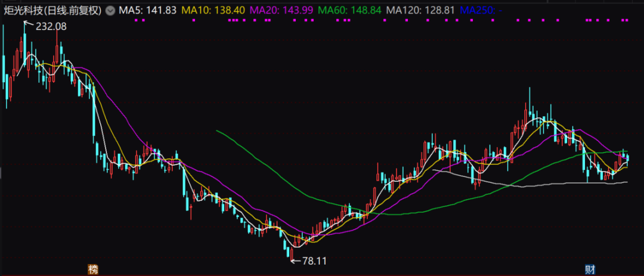Click the lowest candlestick above 78.11
The image size is (644, 276).
tap(292, 249)
